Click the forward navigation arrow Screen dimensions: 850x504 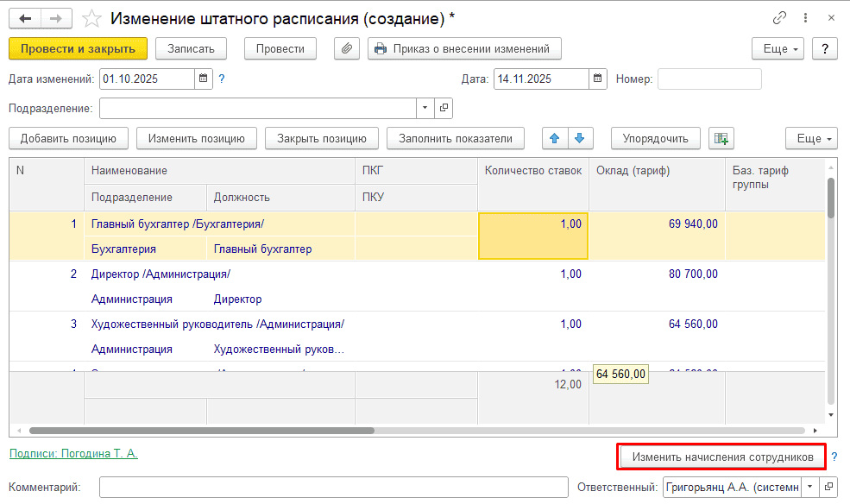(x=56, y=18)
